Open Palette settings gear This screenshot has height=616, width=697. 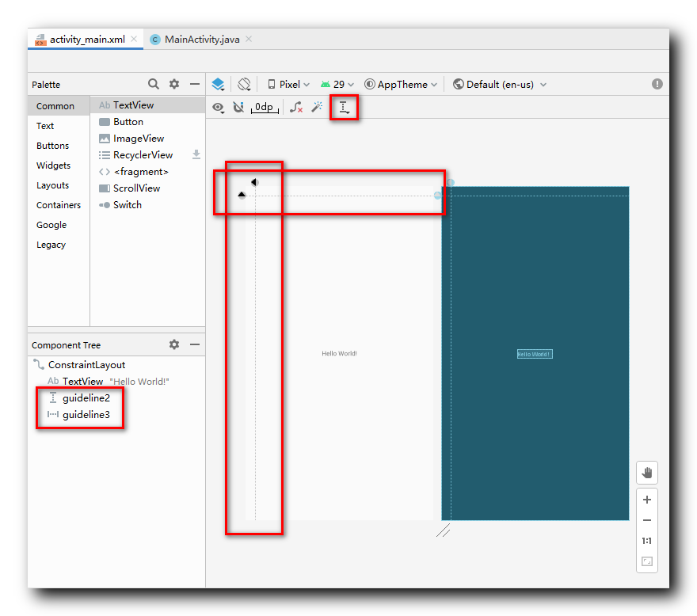174,84
